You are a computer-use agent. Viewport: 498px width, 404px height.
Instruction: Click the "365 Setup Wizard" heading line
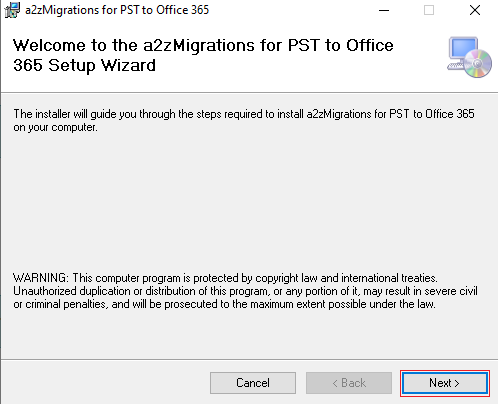84,65
